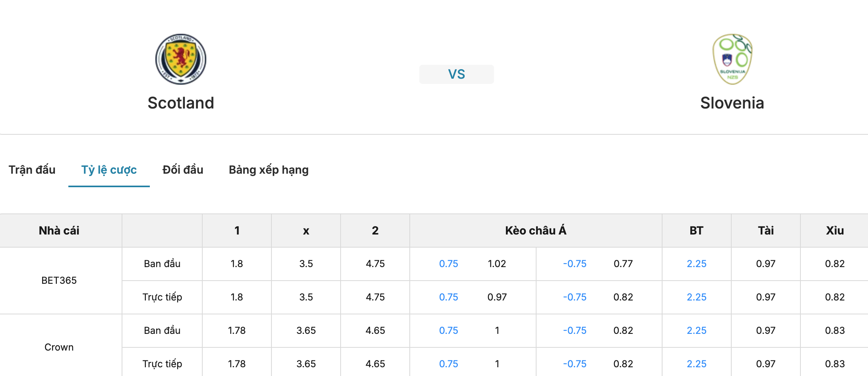Click BET365 bookmaker cell

coord(59,281)
